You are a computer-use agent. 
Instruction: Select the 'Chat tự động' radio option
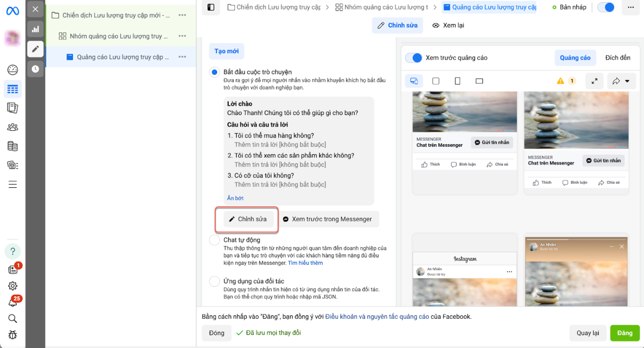215,240
